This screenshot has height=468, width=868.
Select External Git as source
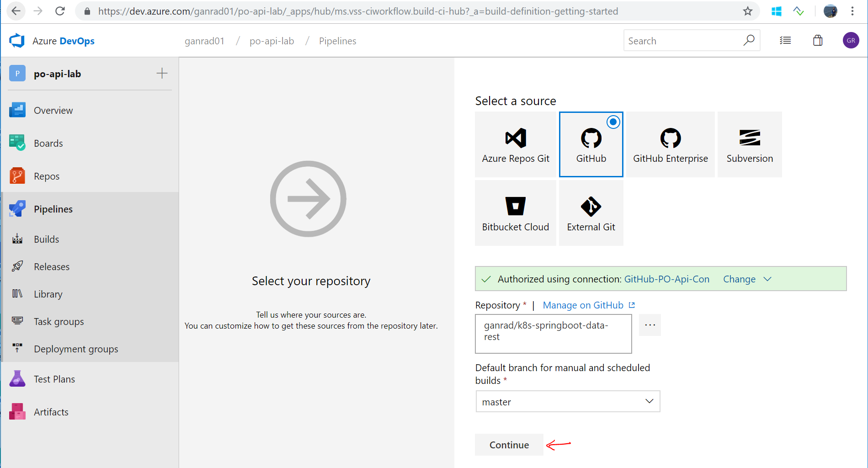591,213
